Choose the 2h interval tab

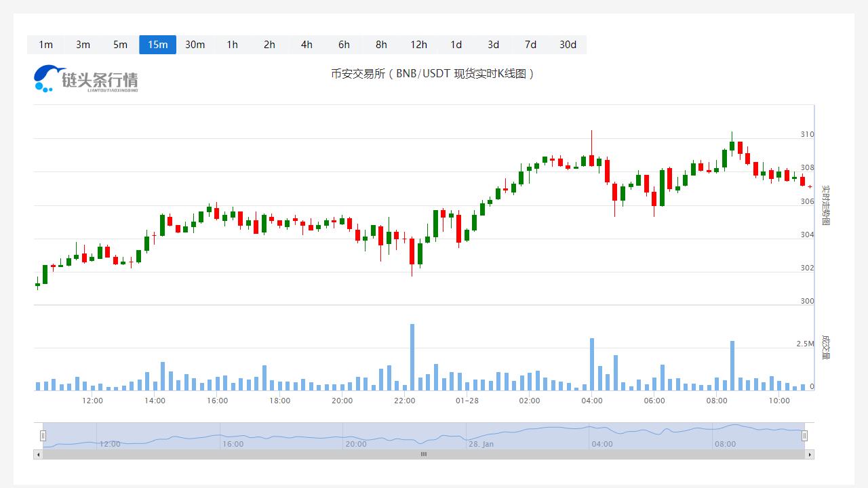click(269, 45)
